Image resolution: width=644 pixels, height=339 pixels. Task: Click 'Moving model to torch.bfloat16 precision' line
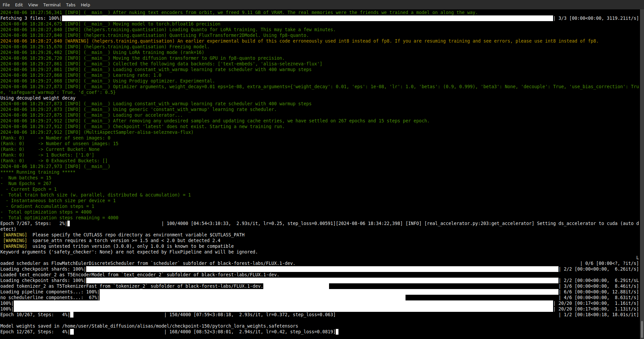110,24
